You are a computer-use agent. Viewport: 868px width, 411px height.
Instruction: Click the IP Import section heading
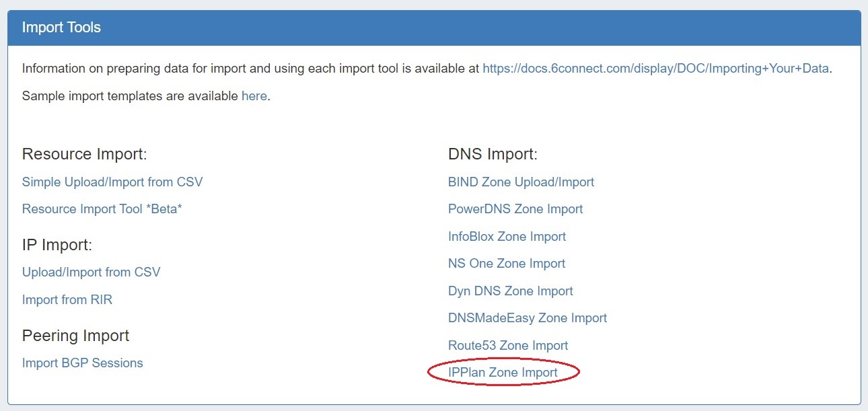57,245
